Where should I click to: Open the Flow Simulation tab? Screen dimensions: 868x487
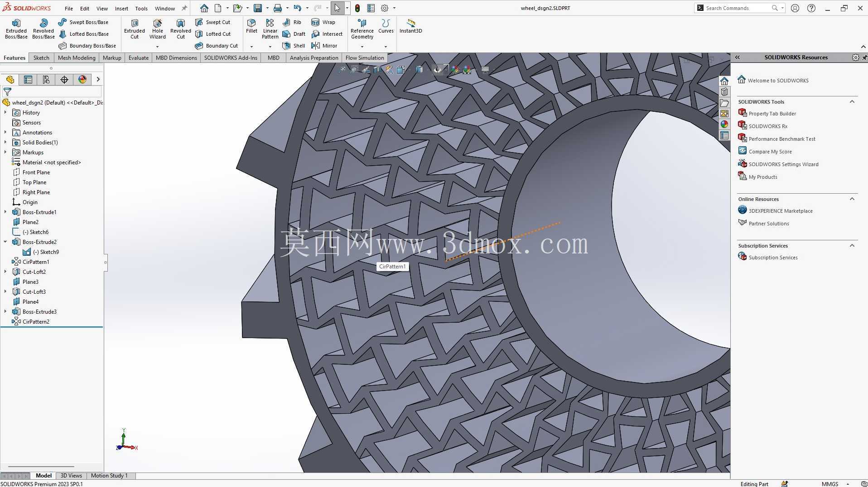(365, 58)
